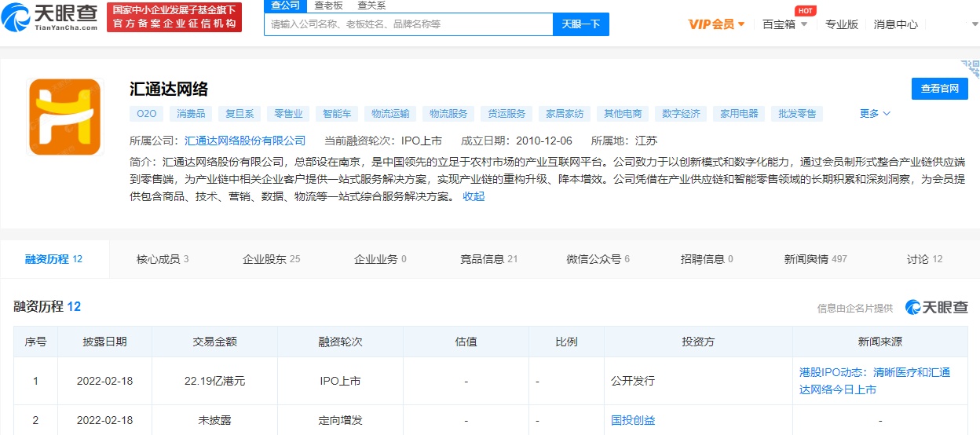Screen dimensions: 980x435
Task: Switch to 新闻舆情 tab
Action: (816, 259)
